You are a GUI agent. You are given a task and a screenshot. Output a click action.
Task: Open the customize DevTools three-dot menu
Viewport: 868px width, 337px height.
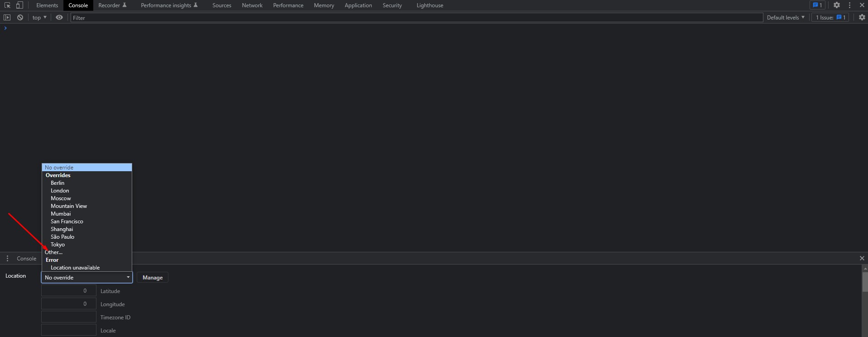pos(849,5)
